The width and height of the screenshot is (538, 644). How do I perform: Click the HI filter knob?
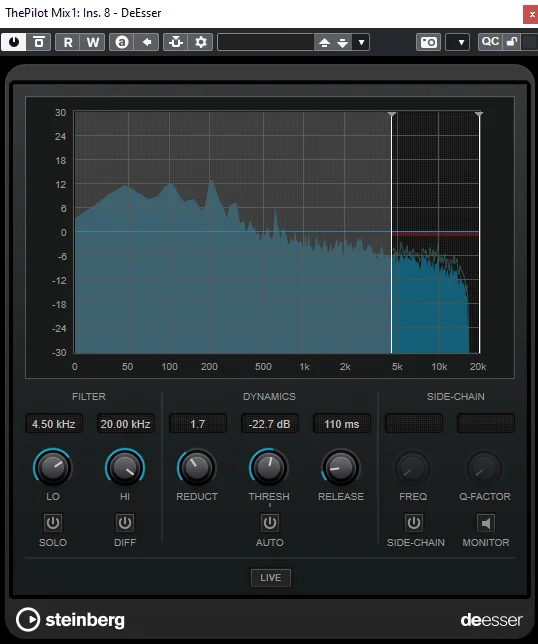[125, 467]
